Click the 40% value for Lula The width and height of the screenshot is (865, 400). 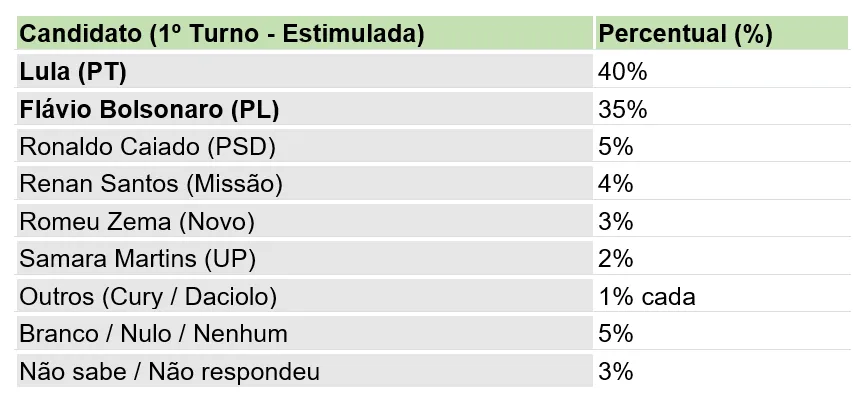point(622,72)
